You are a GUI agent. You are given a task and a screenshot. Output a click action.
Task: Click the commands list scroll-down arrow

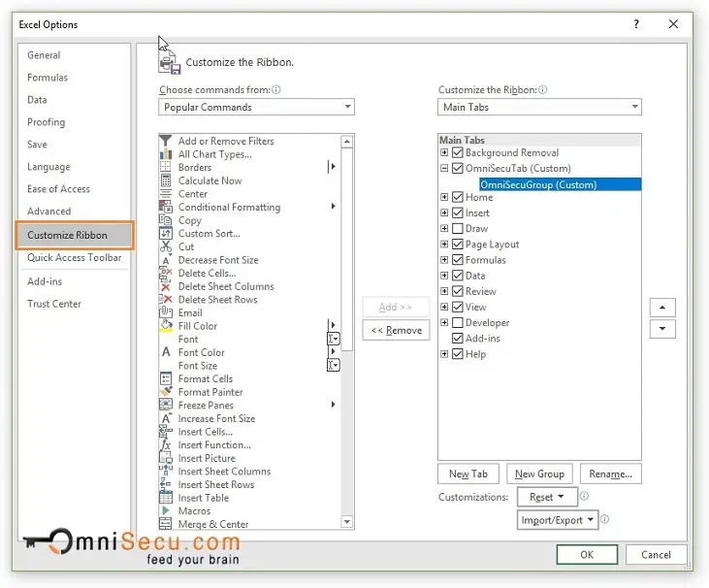point(347,521)
